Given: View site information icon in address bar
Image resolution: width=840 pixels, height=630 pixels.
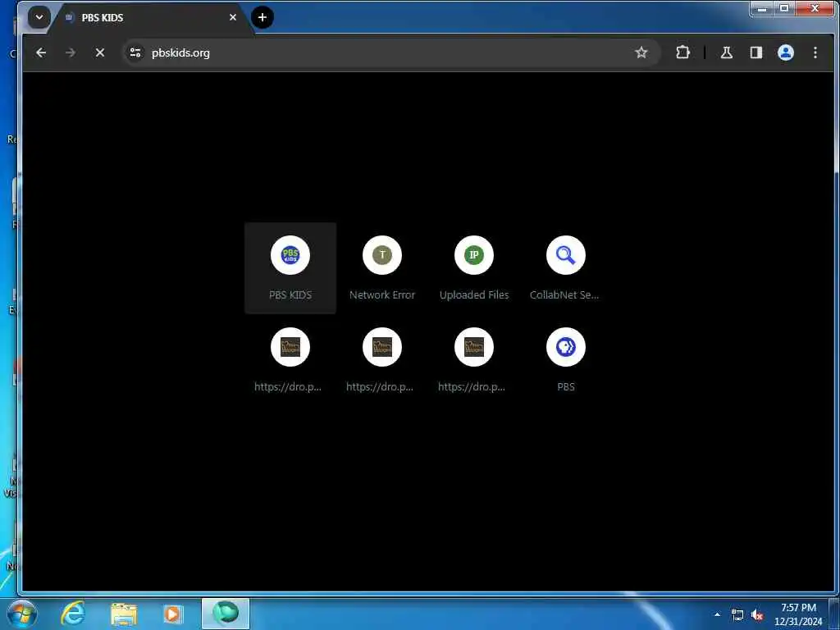Looking at the screenshot, I should [135, 52].
